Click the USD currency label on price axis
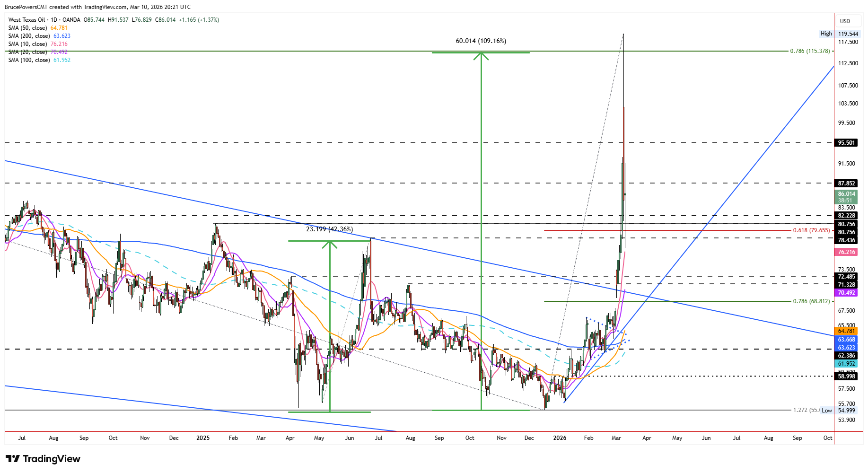This screenshot has height=473, width=868. pos(845,21)
